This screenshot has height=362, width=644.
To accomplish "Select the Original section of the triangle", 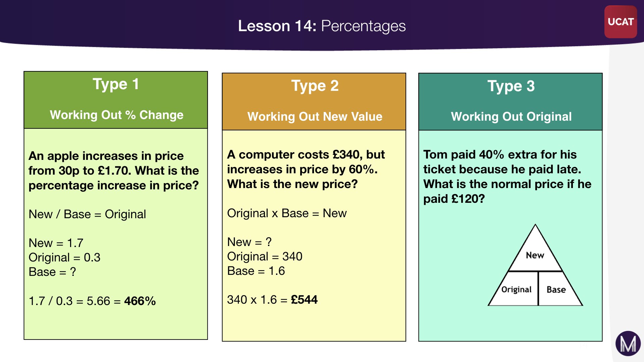I will pos(516,289).
